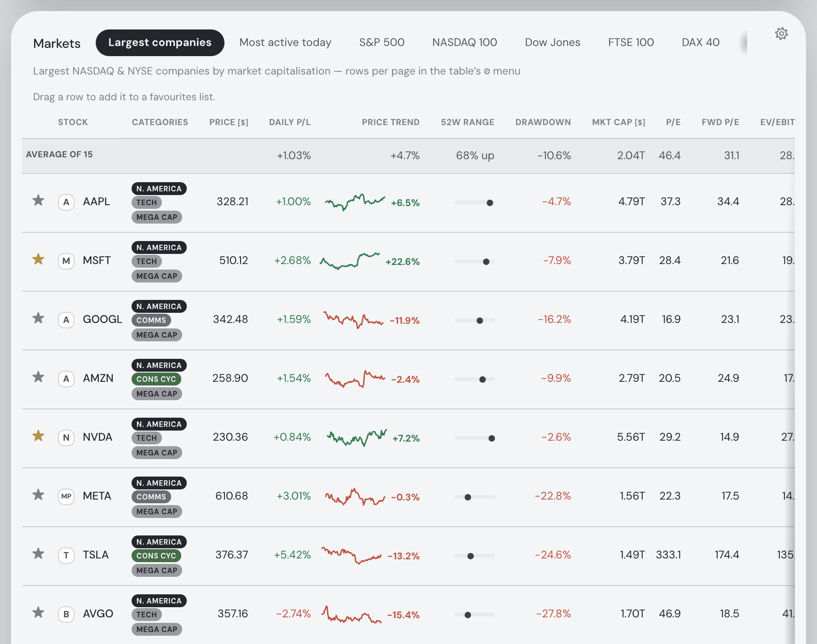Image resolution: width=817 pixels, height=644 pixels.
Task: Click the AAPL logo badge
Action: pyautogui.click(x=66, y=202)
